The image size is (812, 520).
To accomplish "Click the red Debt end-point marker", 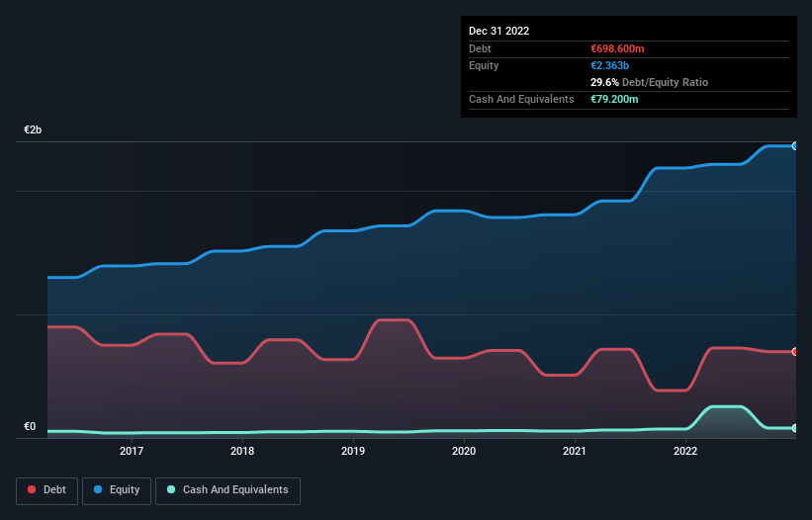I will [x=794, y=352].
